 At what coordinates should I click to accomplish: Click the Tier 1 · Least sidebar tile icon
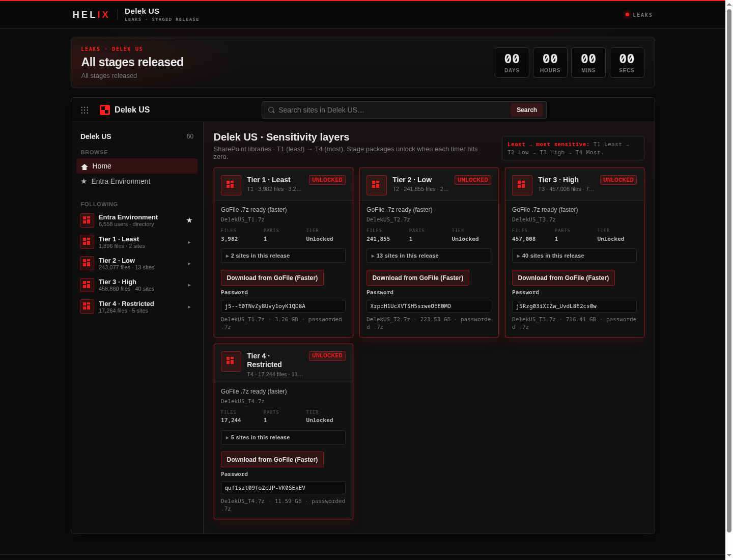pyautogui.click(x=87, y=242)
